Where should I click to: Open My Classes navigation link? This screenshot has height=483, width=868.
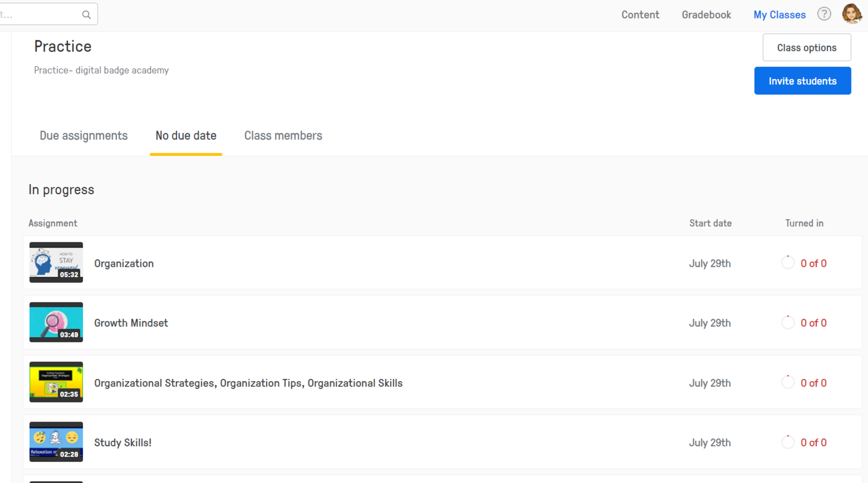pyautogui.click(x=779, y=15)
